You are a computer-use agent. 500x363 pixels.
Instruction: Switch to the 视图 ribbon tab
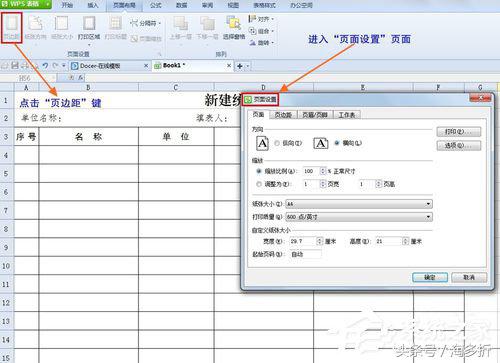click(233, 5)
